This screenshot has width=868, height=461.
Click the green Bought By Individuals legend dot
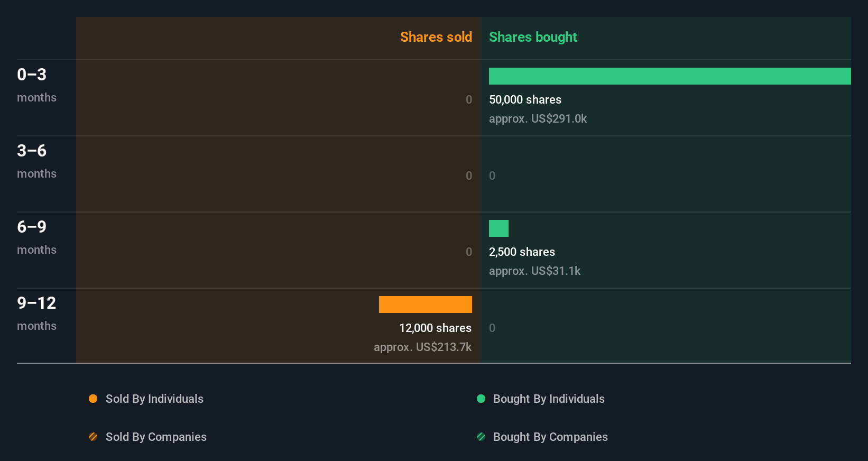481,399
